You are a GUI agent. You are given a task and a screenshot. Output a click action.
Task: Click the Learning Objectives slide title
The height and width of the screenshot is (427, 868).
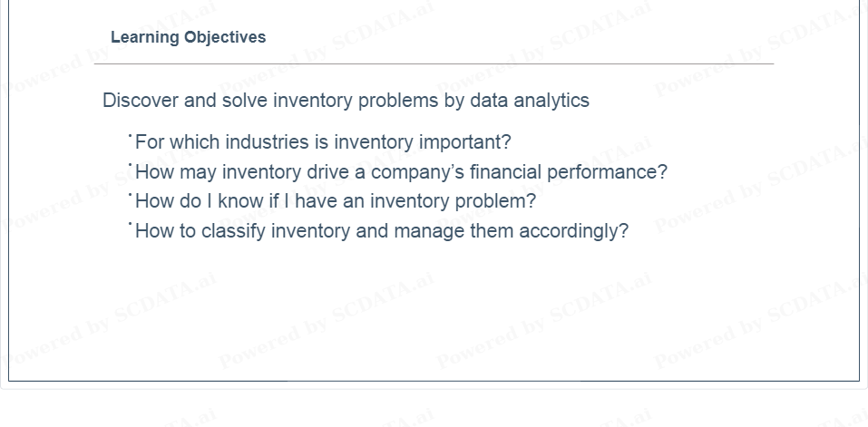click(189, 37)
